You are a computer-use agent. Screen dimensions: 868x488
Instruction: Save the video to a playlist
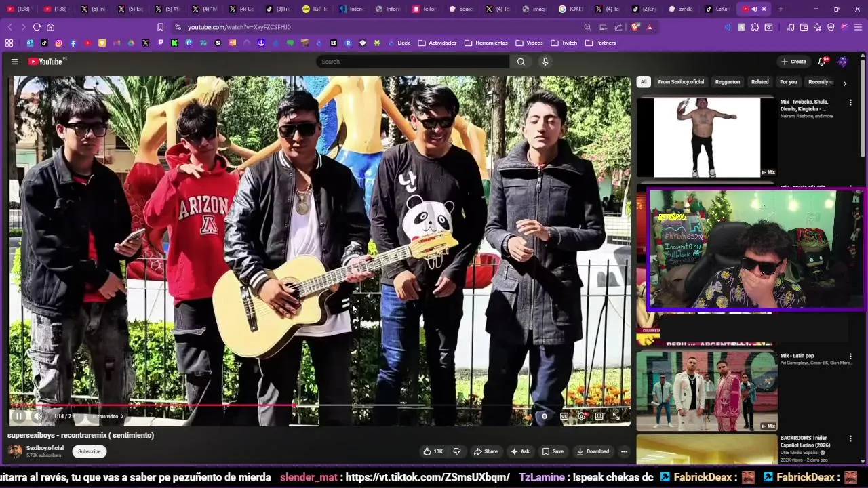click(553, 451)
